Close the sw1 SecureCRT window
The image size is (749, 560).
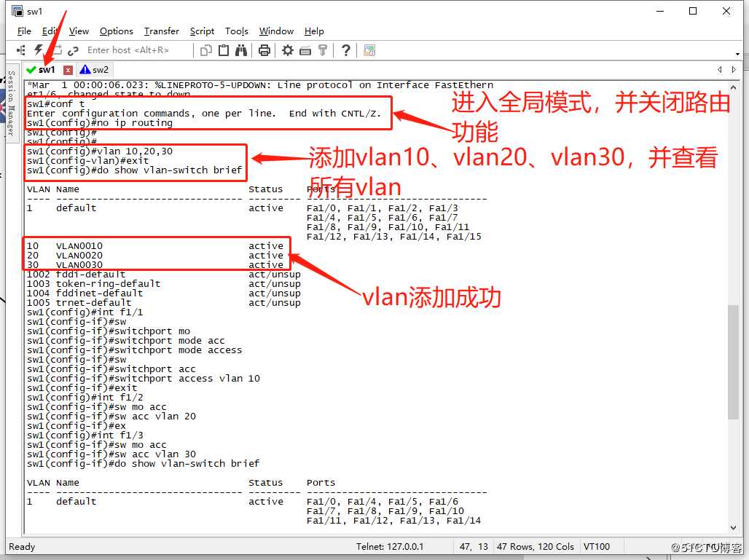tap(726, 11)
